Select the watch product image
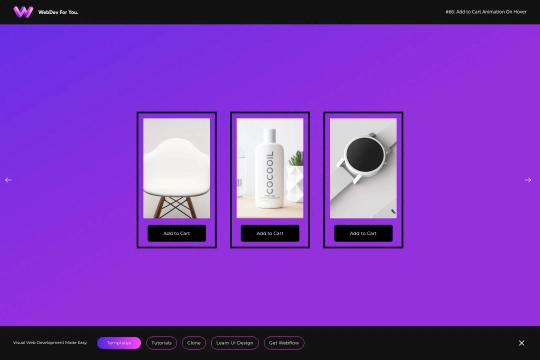This screenshot has width=540, height=360. tap(363, 168)
